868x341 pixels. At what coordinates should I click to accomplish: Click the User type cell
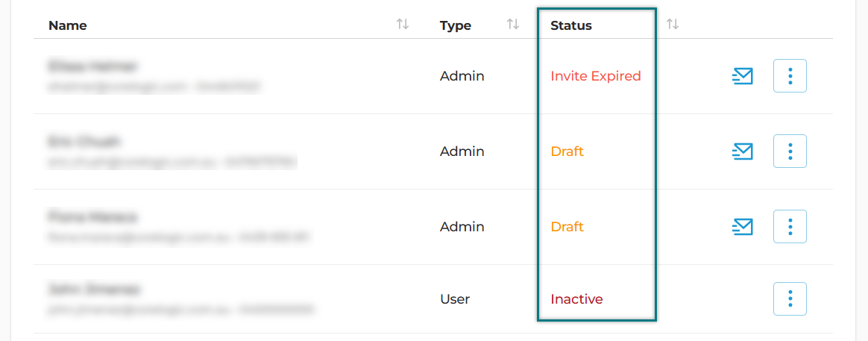tap(455, 299)
